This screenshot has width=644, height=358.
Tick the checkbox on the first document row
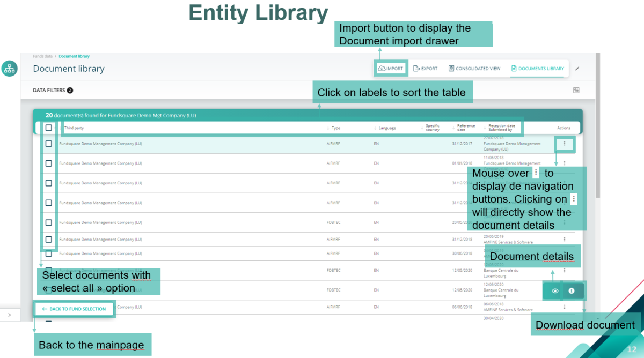48,144
